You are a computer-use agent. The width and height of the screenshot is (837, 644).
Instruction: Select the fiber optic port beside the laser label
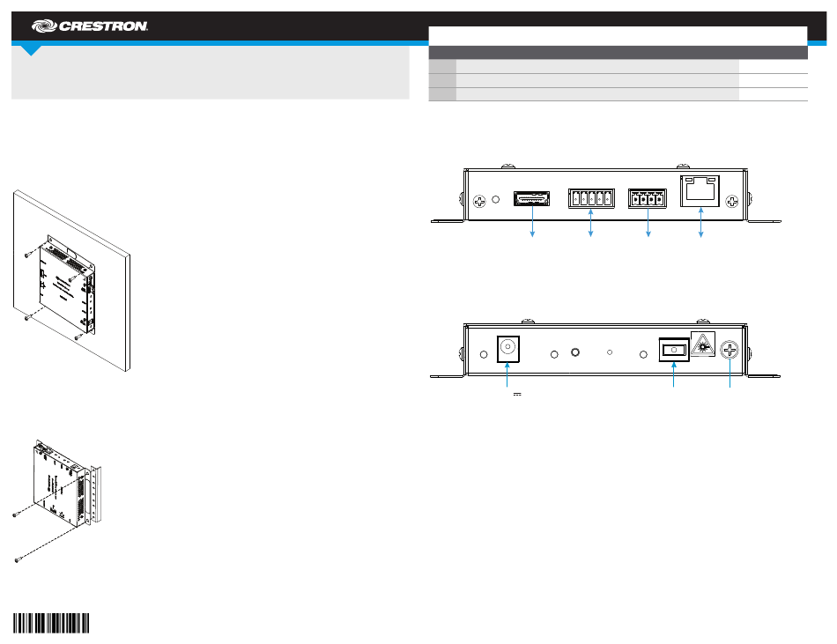point(674,350)
